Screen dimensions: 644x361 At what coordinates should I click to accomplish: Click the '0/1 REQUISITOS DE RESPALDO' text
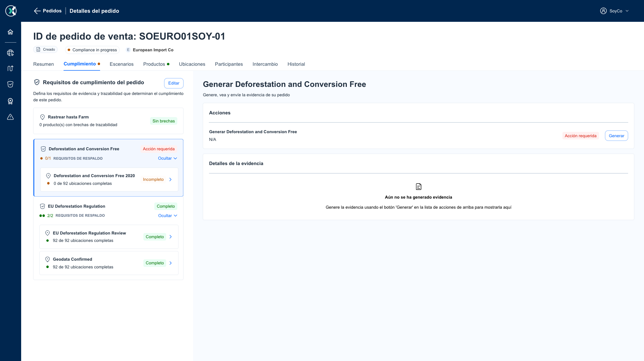tap(74, 158)
